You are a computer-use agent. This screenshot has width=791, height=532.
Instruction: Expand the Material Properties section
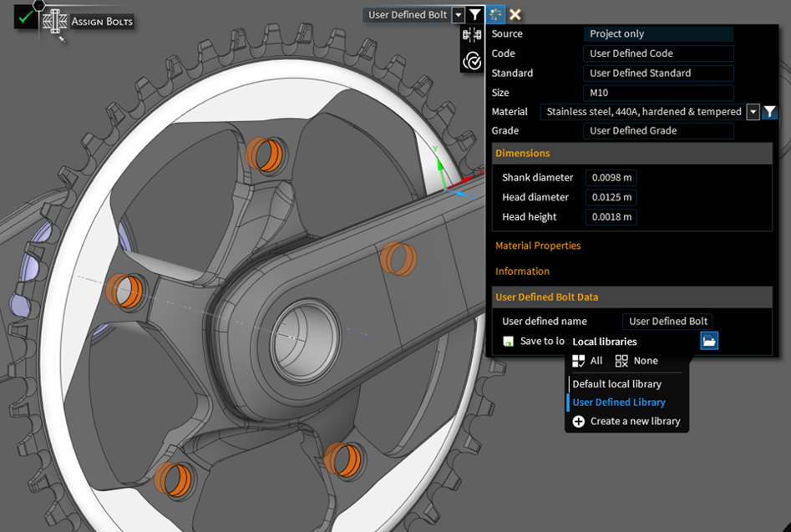click(538, 246)
